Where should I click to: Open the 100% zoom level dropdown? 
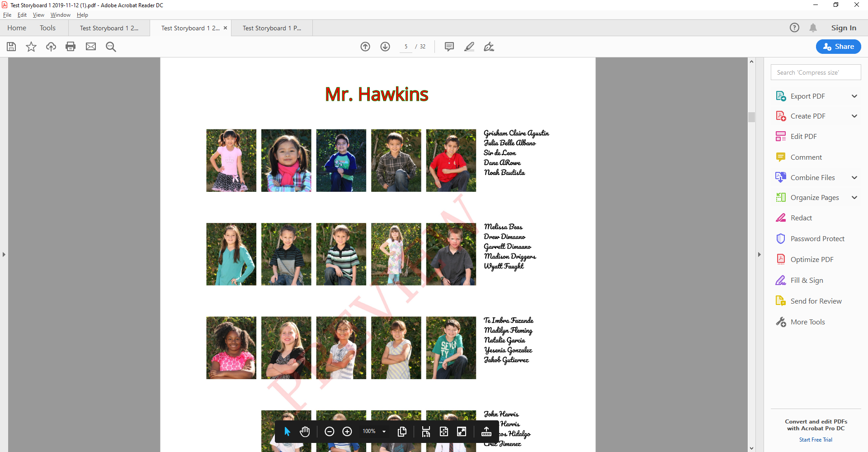[384, 432]
